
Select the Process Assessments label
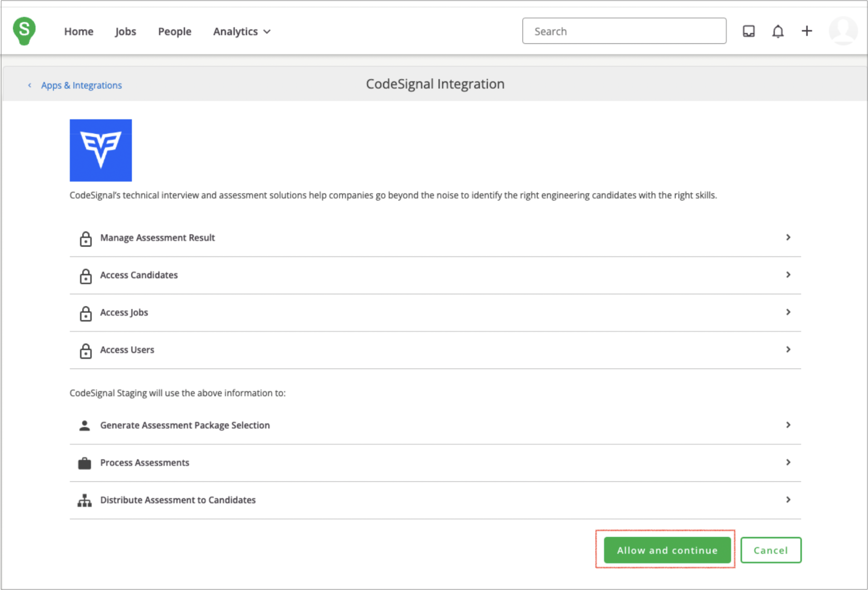144,463
